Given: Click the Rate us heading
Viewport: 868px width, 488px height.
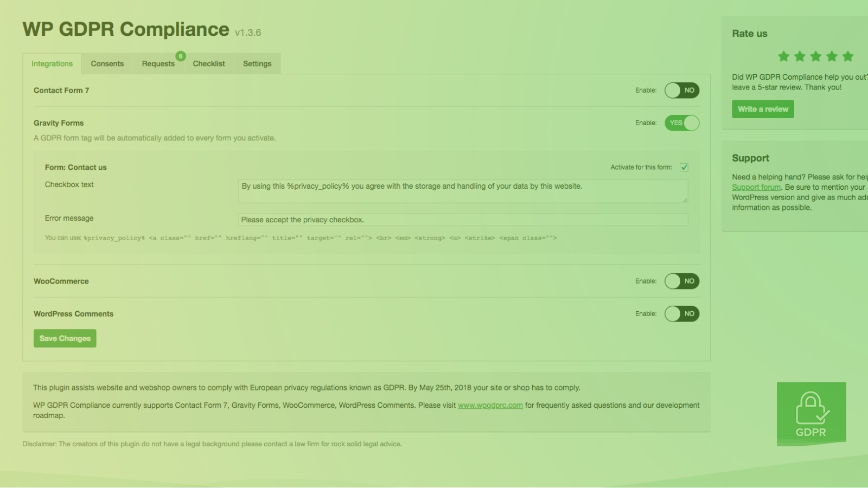Looking at the screenshot, I should point(750,34).
